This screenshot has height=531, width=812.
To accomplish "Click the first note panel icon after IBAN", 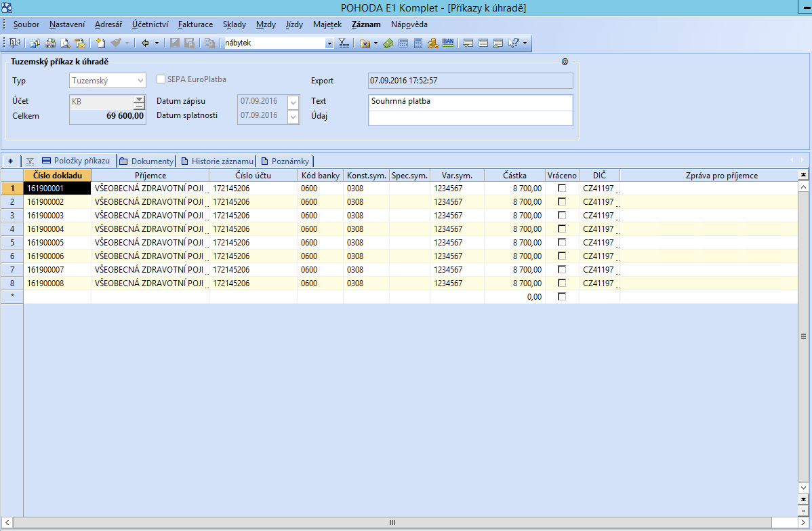I will coord(468,43).
